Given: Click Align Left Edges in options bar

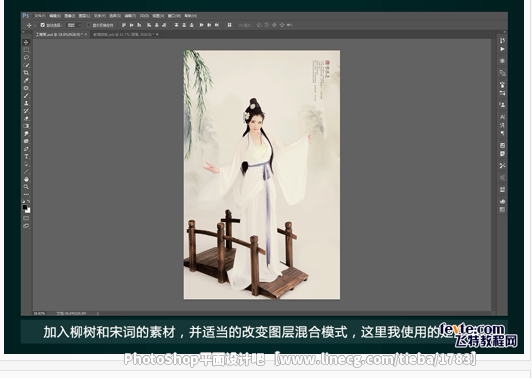Looking at the screenshot, I should pyautogui.click(x=149, y=25).
